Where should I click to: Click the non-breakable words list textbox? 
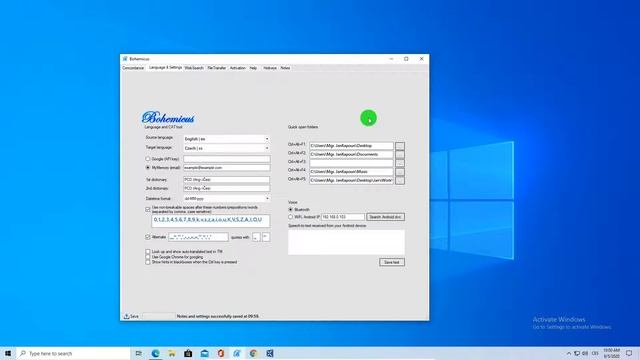pyautogui.click(x=211, y=221)
